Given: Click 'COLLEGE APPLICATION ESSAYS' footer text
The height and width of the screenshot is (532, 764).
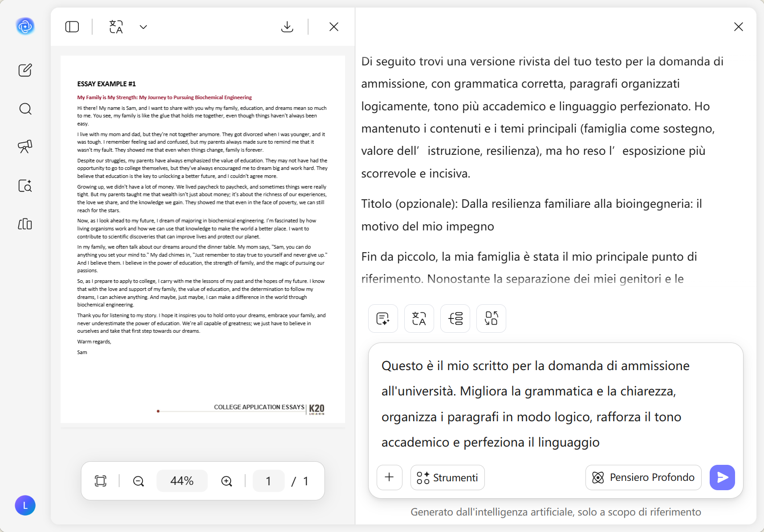Looking at the screenshot, I should (x=259, y=407).
